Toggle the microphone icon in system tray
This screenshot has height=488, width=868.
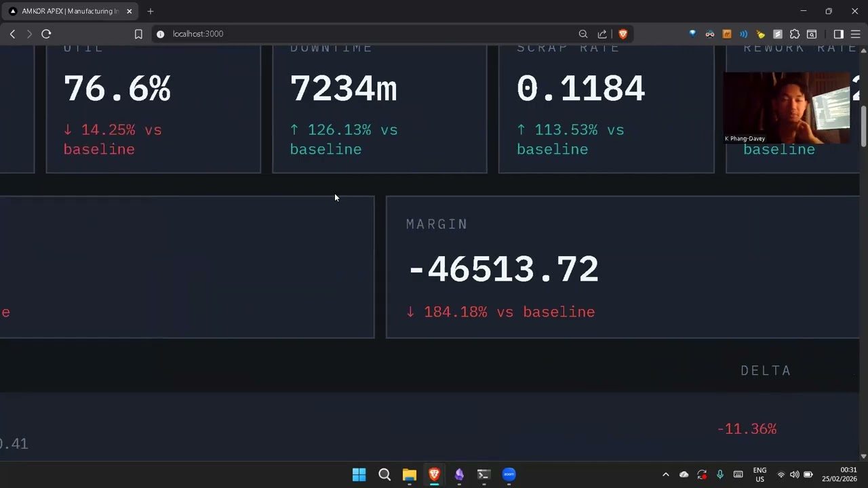coord(720,474)
